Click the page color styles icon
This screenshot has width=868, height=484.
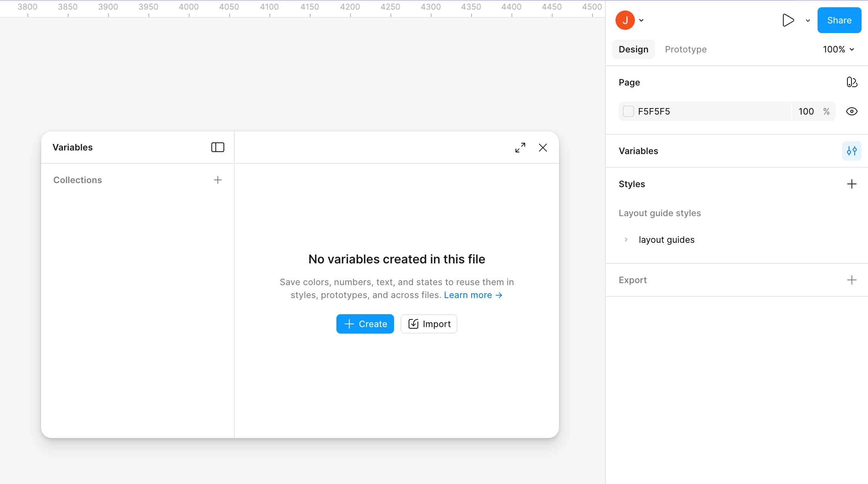click(x=851, y=82)
